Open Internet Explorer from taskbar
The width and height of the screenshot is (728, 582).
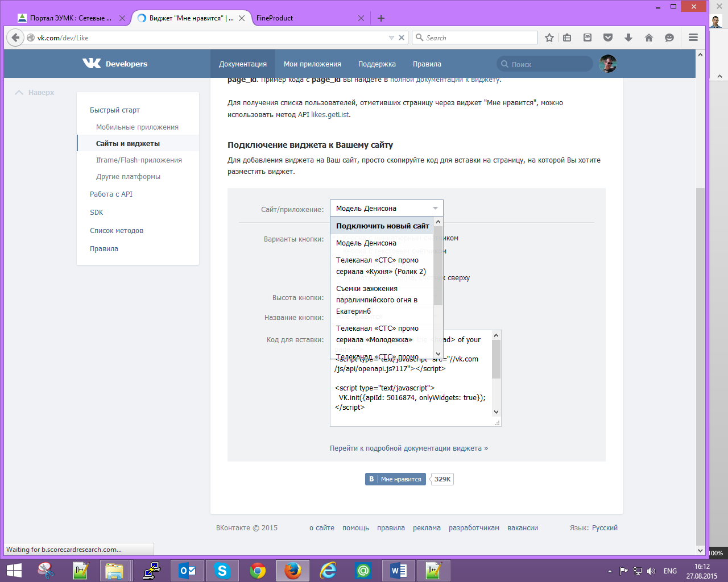pyautogui.click(x=328, y=571)
